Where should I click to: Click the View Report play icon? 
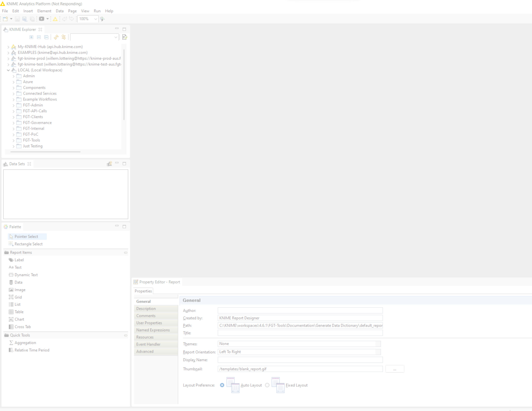click(x=42, y=19)
